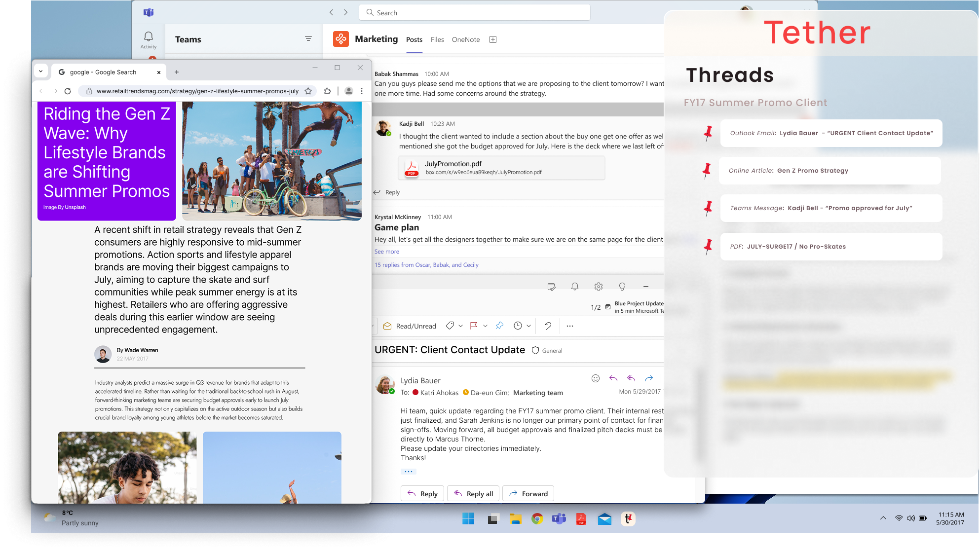The width and height of the screenshot is (980, 551).
Task: Expand Game plan post with See more
Action: pyautogui.click(x=386, y=252)
